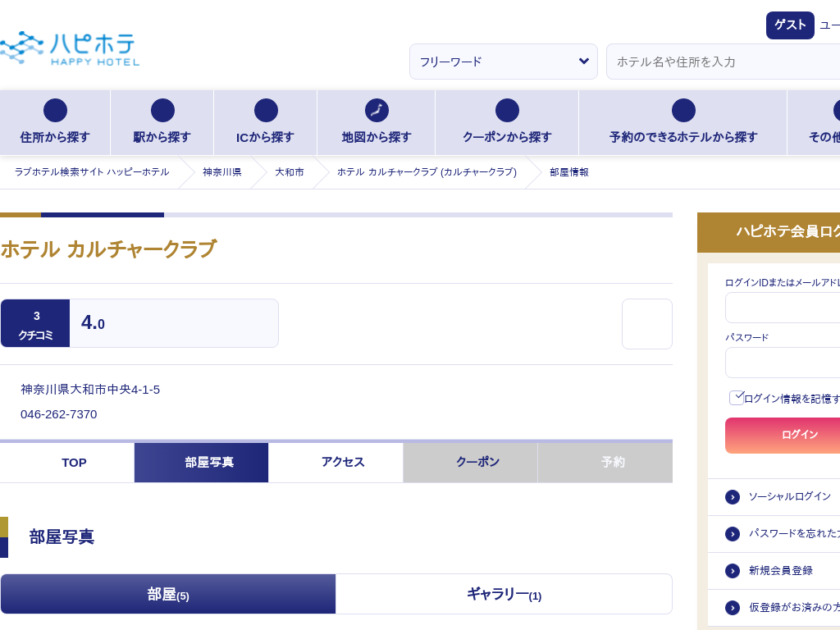
Task: Click the ゲスト button
Action: click(790, 25)
